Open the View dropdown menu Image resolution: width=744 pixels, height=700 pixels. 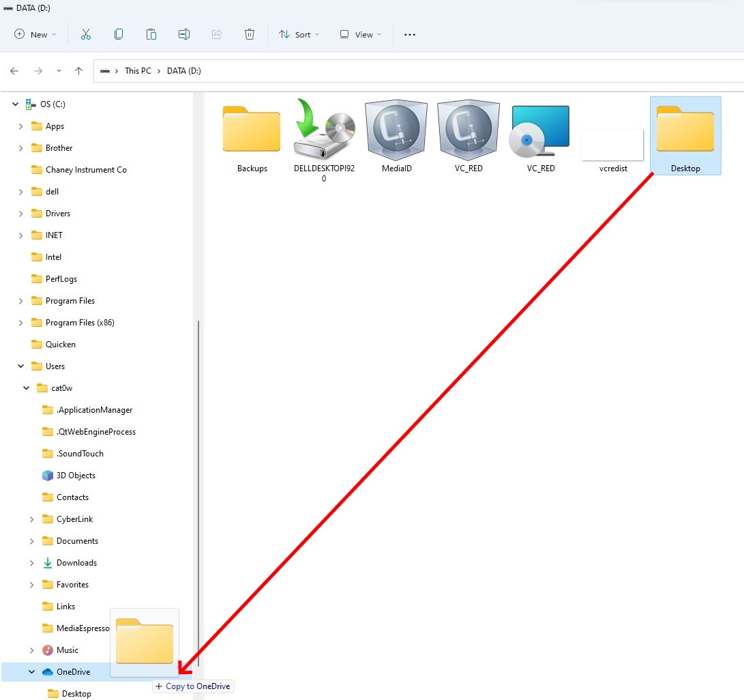[361, 34]
